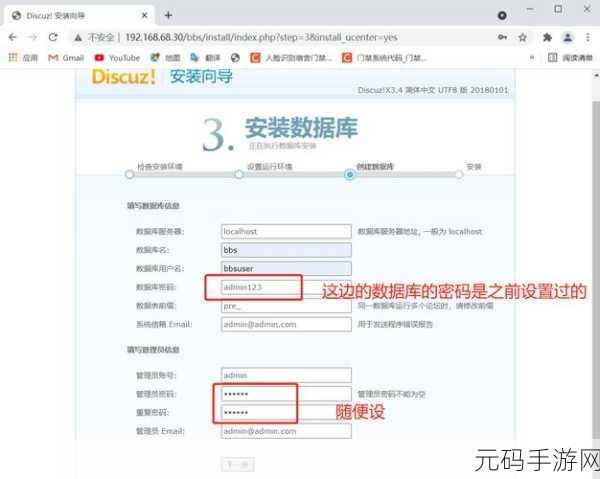Image resolution: width=600 pixels, height=479 pixels.
Task: Click the second step circle in the progress bar
Action: click(x=239, y=174)
